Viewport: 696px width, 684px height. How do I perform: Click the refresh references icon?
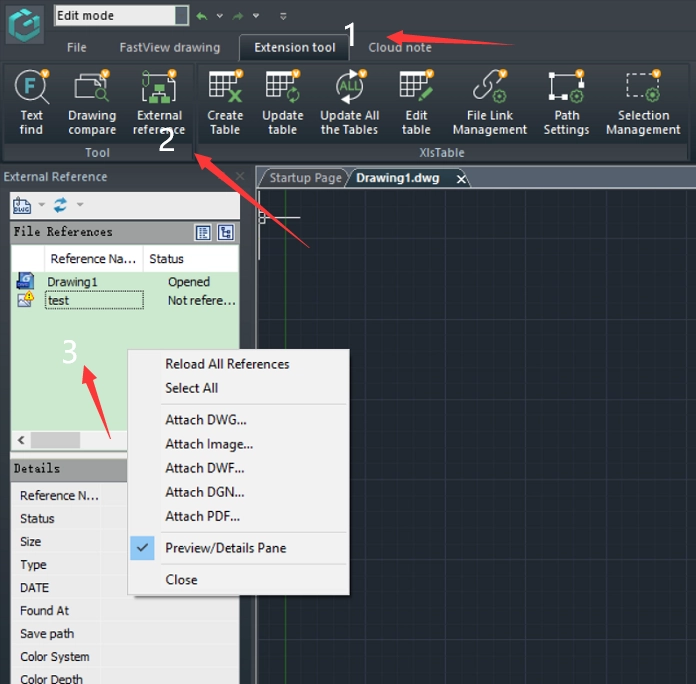point(60,205)
